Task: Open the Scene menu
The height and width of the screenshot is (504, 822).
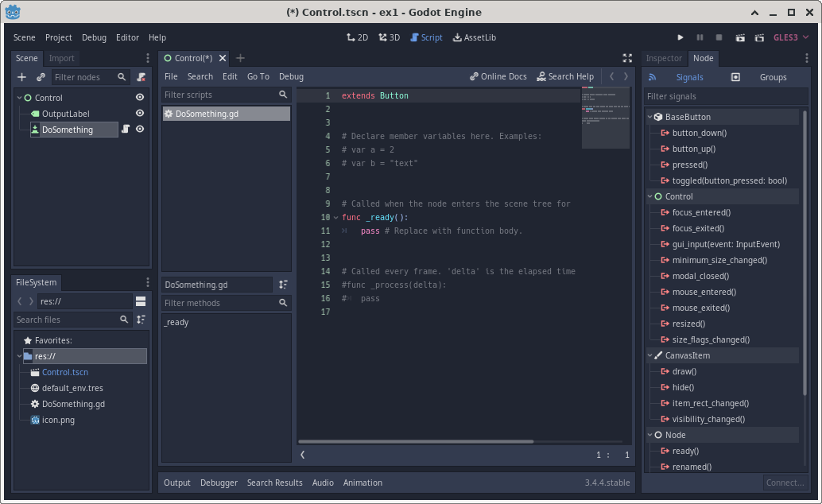Action: pyautogui.click(x=24, y=37)
